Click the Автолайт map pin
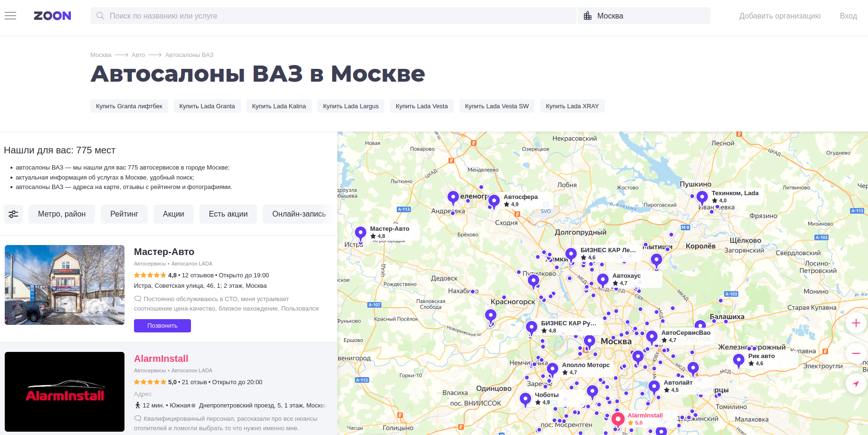Screen dimensions: 868x435 click(654, 387)
